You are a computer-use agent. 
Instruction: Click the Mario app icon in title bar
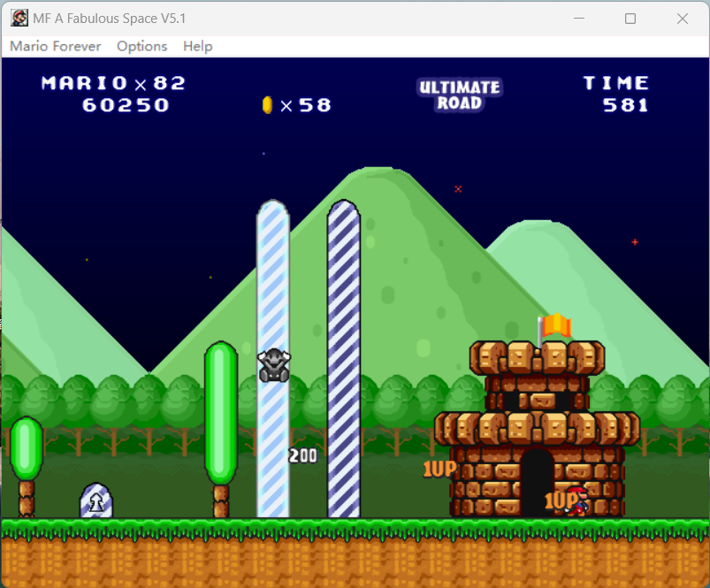coord(19,18)
